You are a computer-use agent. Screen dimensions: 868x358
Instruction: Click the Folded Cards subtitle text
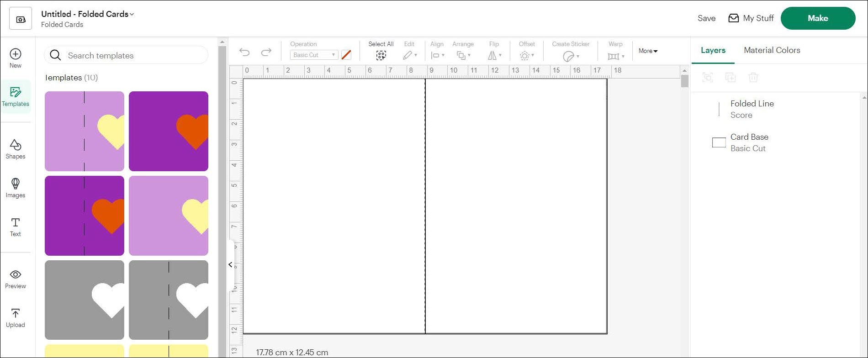tap(62, 25)
